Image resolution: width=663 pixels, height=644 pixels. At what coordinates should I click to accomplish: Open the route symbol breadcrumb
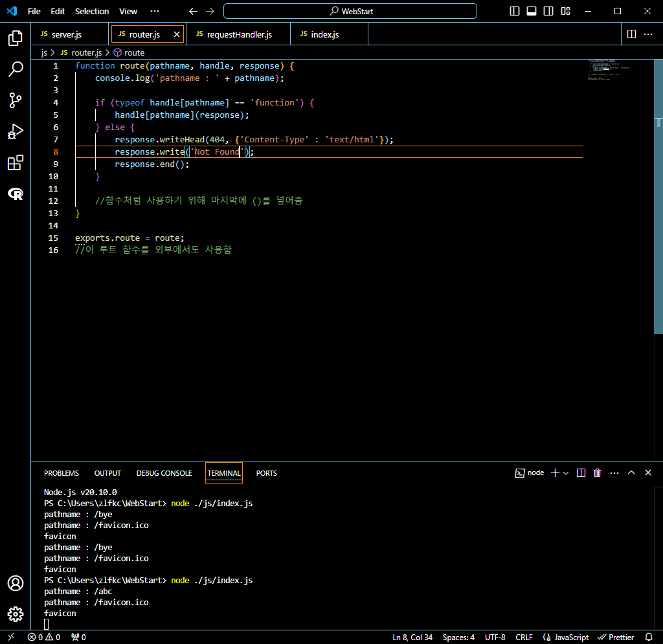129,53
